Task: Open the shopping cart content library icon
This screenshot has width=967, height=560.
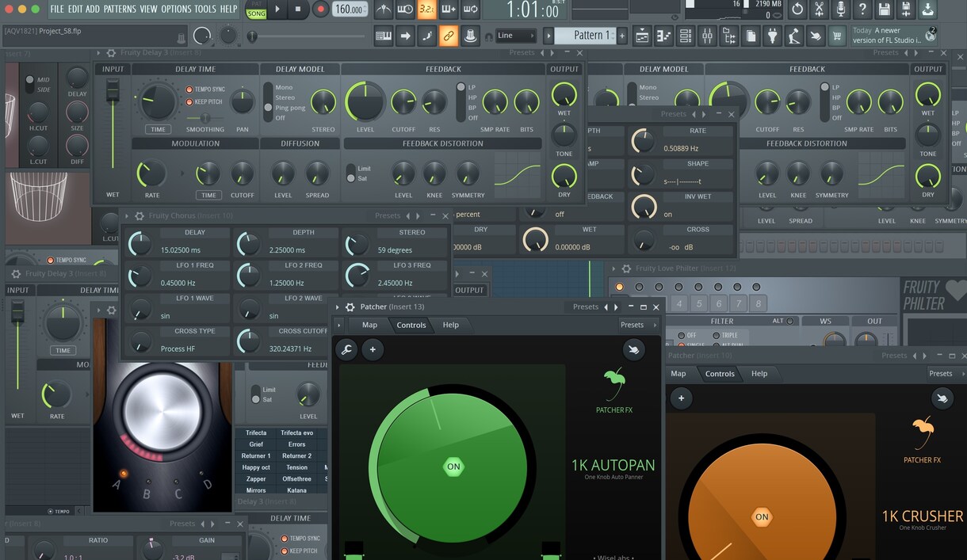Action: (x=837, y=36)
